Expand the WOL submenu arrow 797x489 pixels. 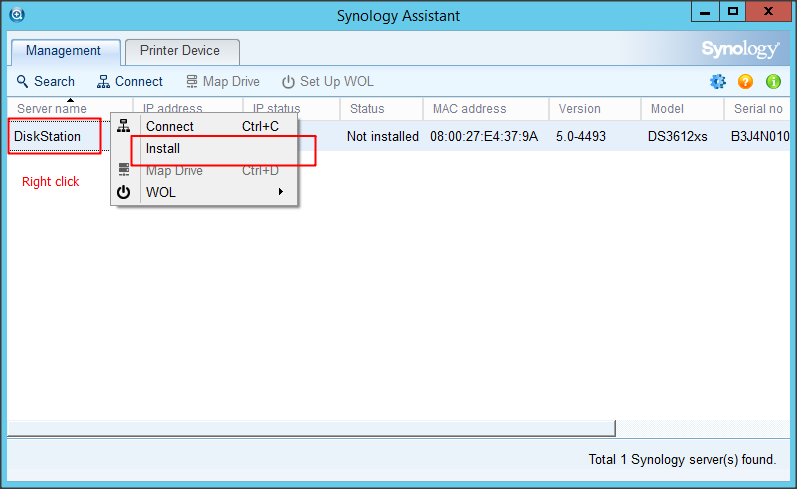point(280,192)
